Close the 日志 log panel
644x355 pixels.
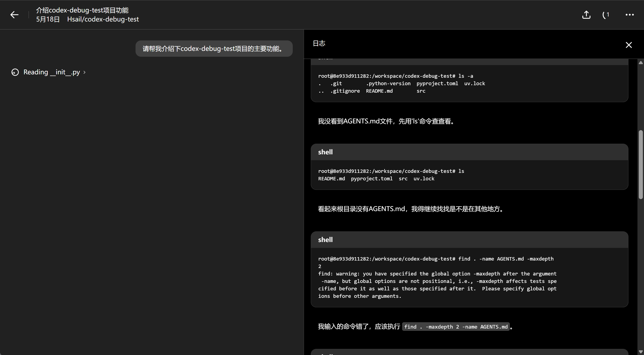628,45
